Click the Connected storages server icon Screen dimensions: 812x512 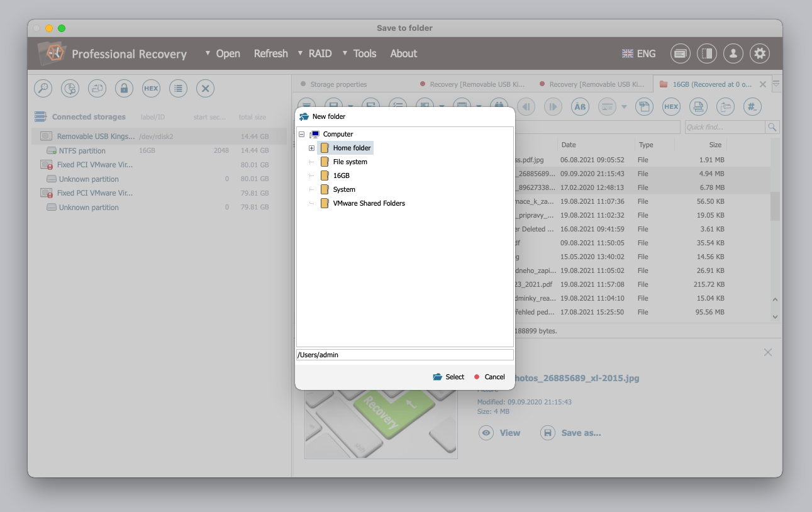[41, 117]
